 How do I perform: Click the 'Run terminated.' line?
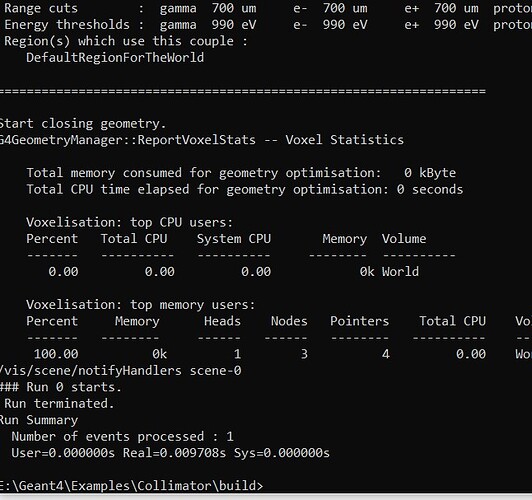coord(59,403)
